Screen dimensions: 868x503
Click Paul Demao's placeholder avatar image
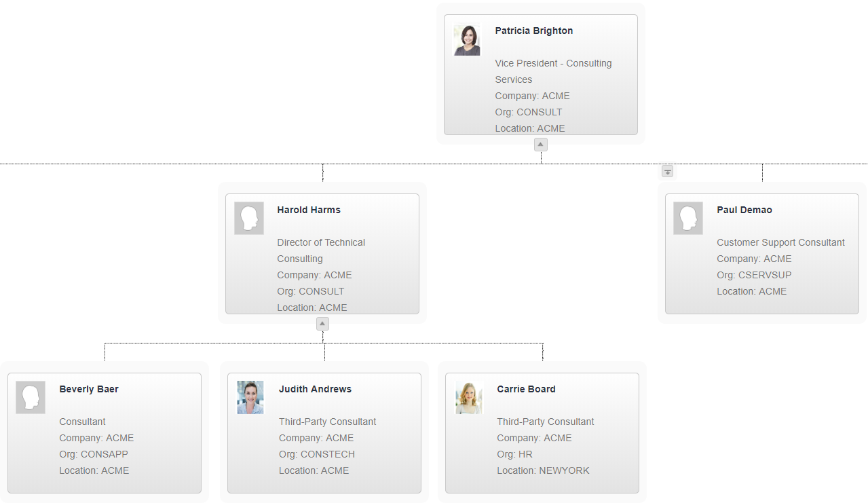coord(687,218)
